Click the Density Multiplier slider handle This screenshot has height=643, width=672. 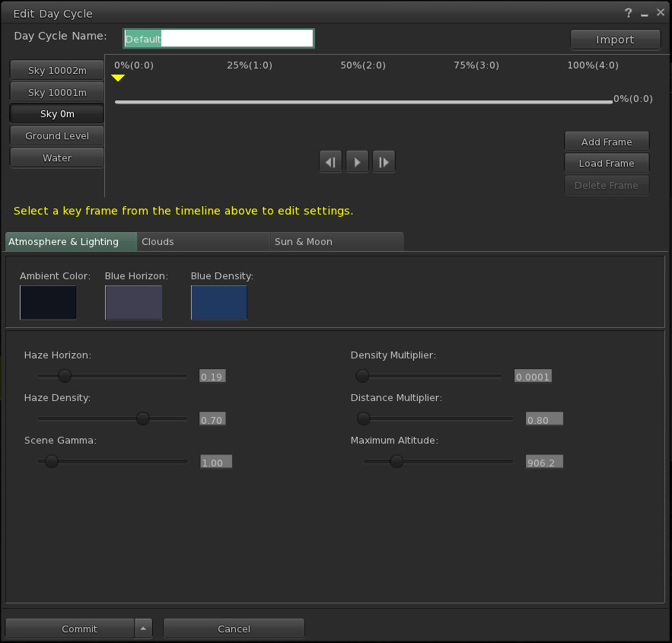pyautogui.click(x=362, y=376)
